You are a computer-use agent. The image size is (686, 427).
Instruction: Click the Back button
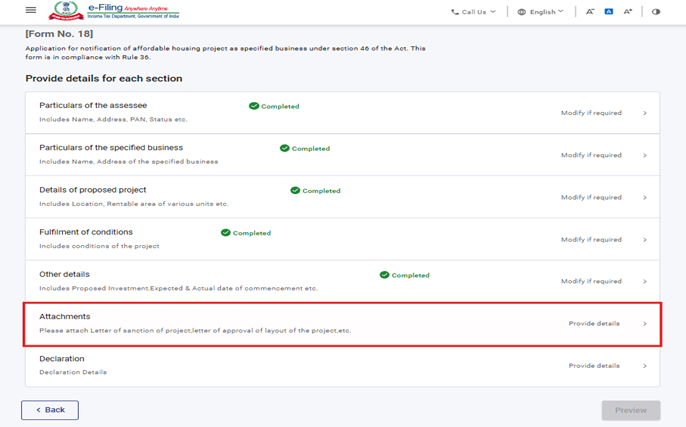coord(50,410)
